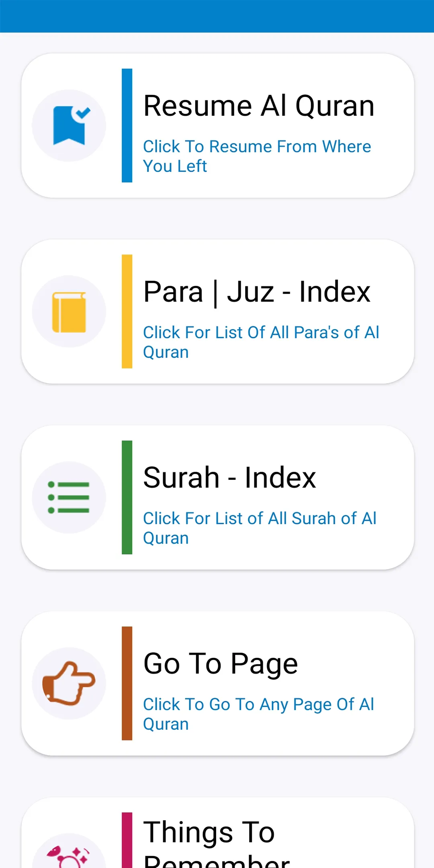Tap the yellow bar beside Para Juz Index
The image size is (434, 868).
click(127, 311)
